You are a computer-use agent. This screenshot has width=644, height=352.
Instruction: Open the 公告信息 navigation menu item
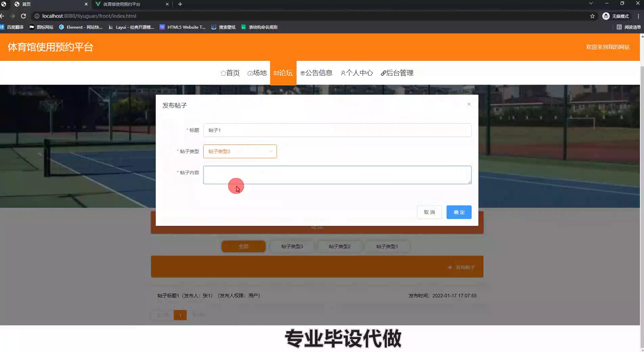pos(316,73)
